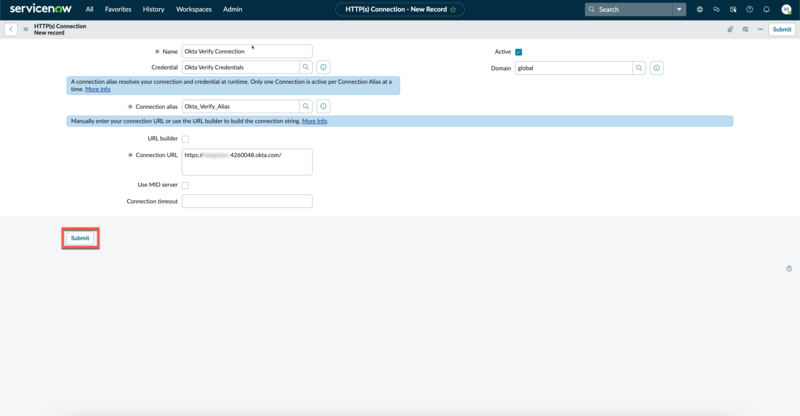
Task: Click the Connection alias field
Action: 240,106
